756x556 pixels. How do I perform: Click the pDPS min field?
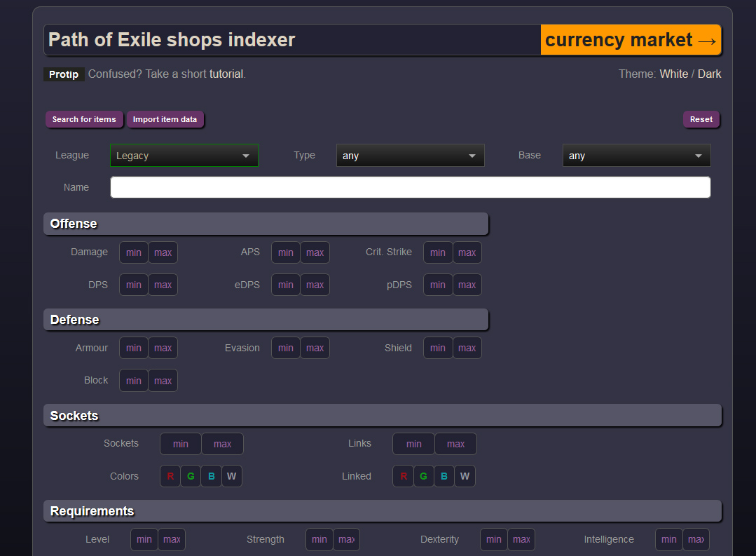pos(438,285)
